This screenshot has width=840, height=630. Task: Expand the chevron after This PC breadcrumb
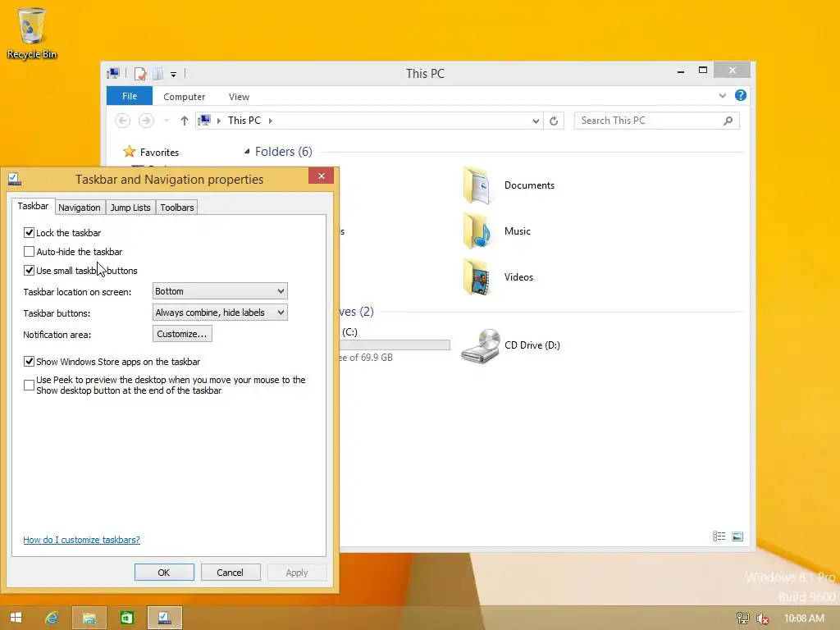point(271,121)
